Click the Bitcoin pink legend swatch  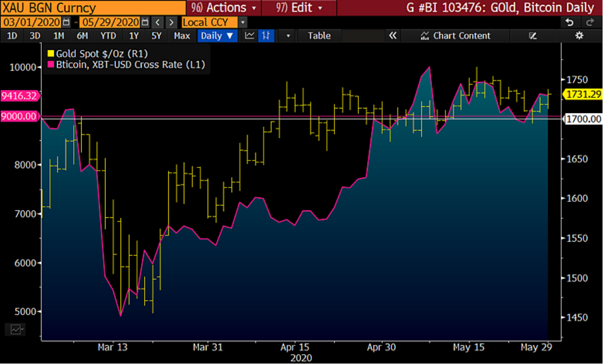point(51,65)
